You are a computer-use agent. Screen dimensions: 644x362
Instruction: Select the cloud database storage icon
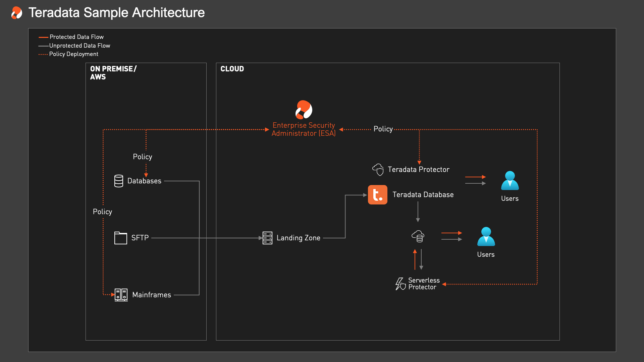[x=418, y=236]
